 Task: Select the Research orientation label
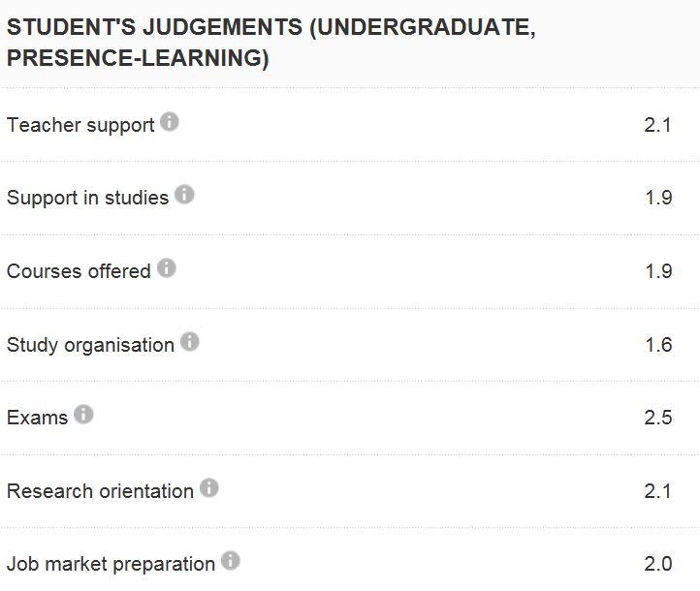[100, 491]
